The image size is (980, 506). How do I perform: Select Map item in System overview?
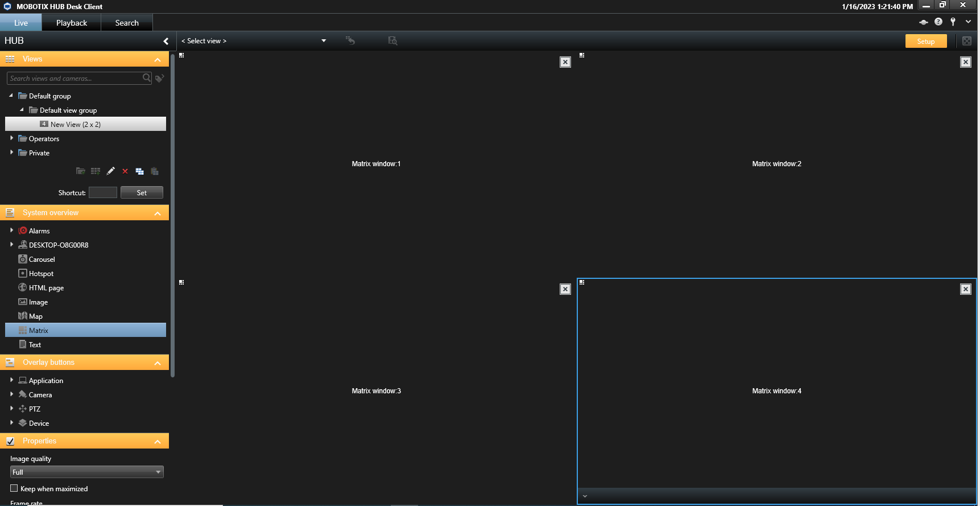pos(30,316)
